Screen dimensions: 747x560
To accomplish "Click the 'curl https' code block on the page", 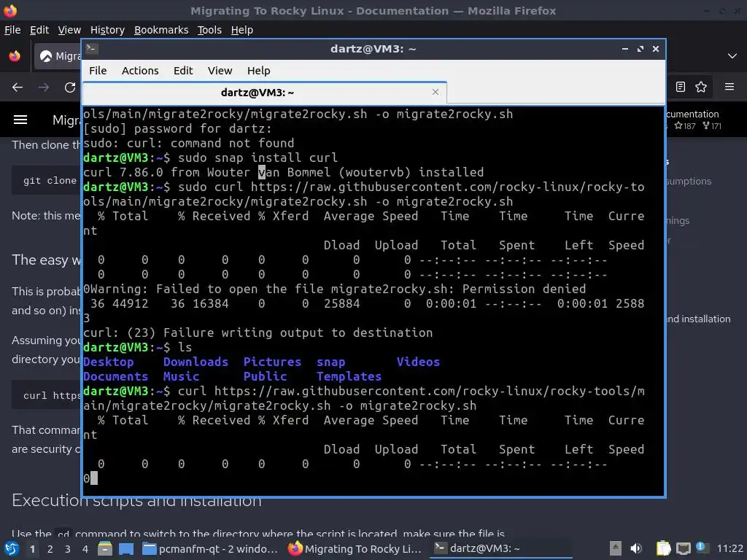I will 46,395.
